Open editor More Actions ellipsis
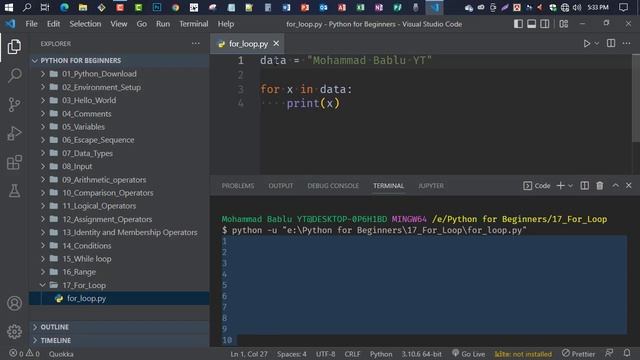This screenshot has width=640, height=360. click(x=627, y=43)
